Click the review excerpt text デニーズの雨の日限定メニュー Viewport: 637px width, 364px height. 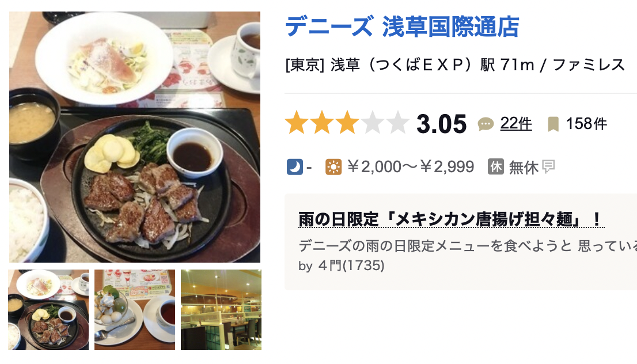click(467, 246)
